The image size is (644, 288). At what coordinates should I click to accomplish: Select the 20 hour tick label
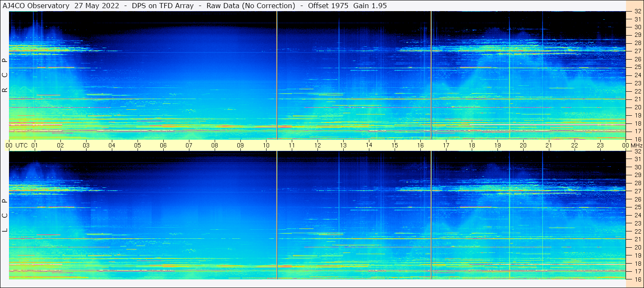point(523,145)
